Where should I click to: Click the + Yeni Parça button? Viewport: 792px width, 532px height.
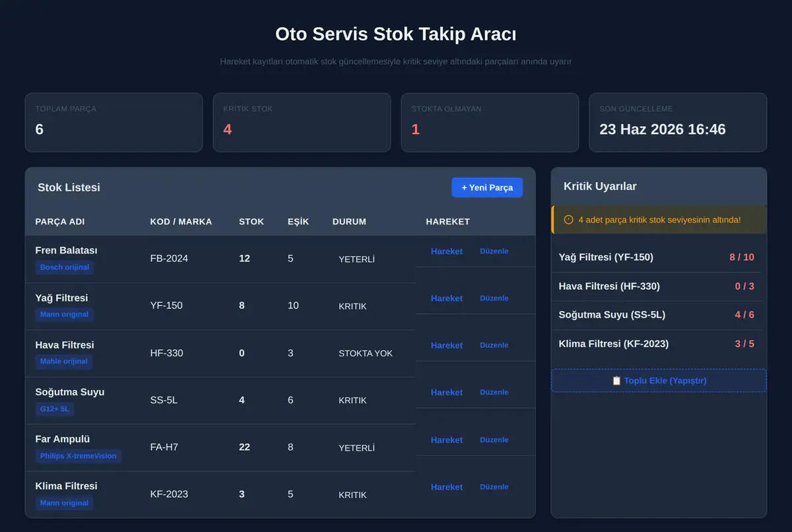(x=487, y=187)
